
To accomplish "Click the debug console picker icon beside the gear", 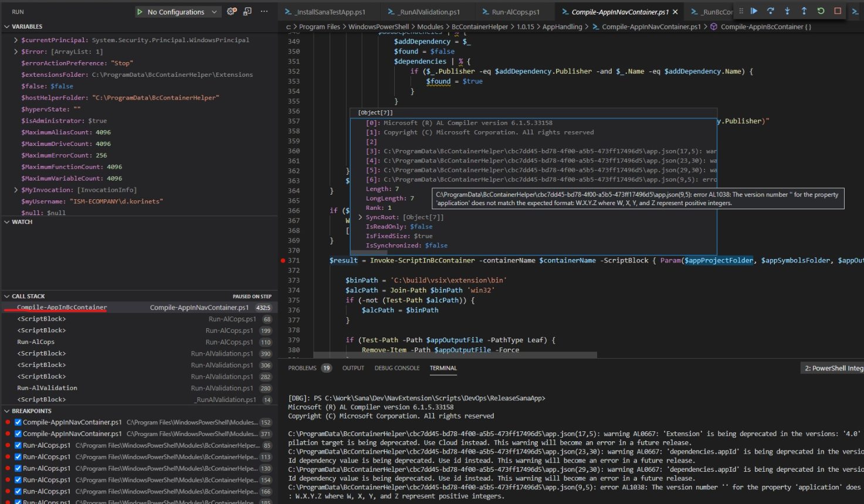I will 247,11.
